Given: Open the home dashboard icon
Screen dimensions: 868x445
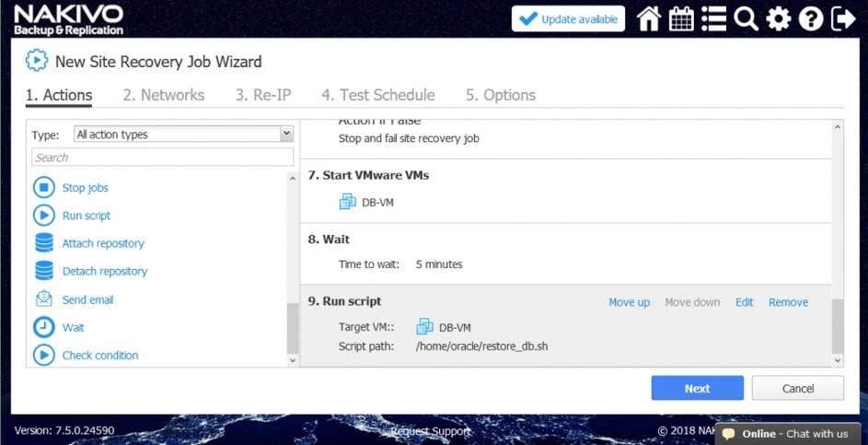Looking at the screenshot, I should pos(649,18).
